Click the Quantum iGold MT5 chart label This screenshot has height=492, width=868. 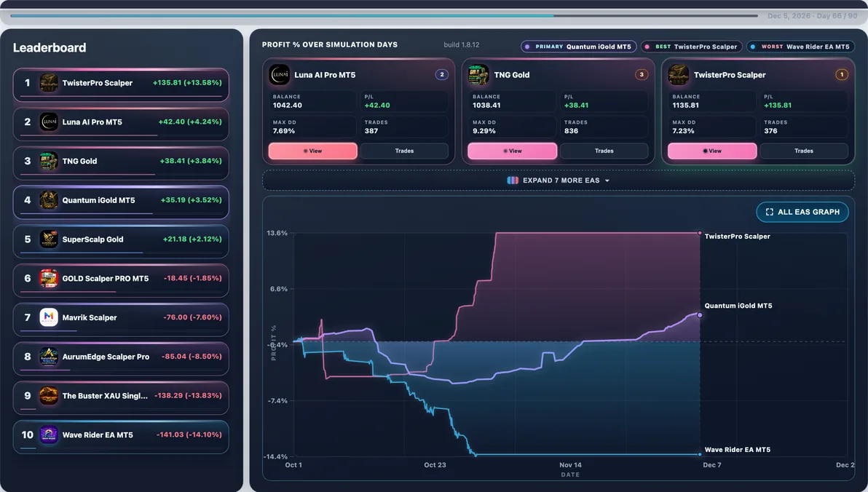pyautogui.click(x=738, y=306)
